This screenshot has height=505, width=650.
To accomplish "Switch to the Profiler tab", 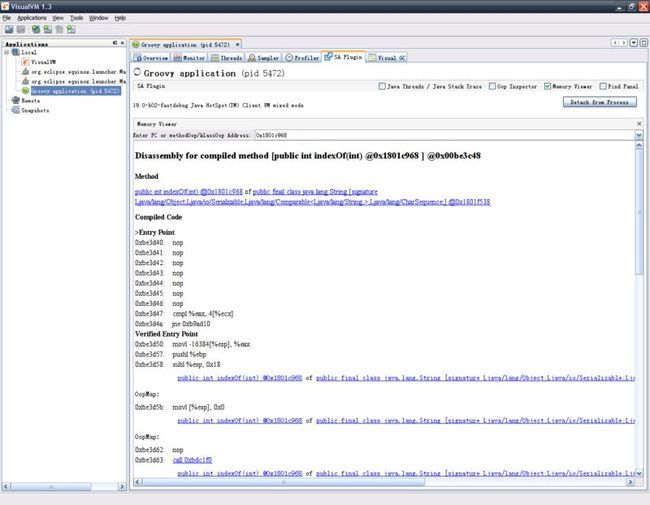I will point(302,58).
